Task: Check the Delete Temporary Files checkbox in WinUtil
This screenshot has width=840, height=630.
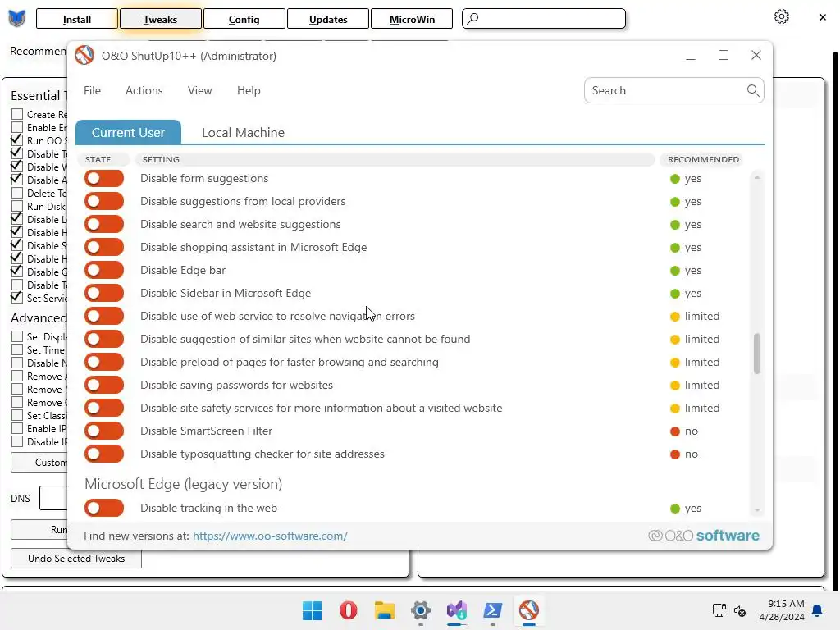Action: pyautogui.click(x=17, y=193)
